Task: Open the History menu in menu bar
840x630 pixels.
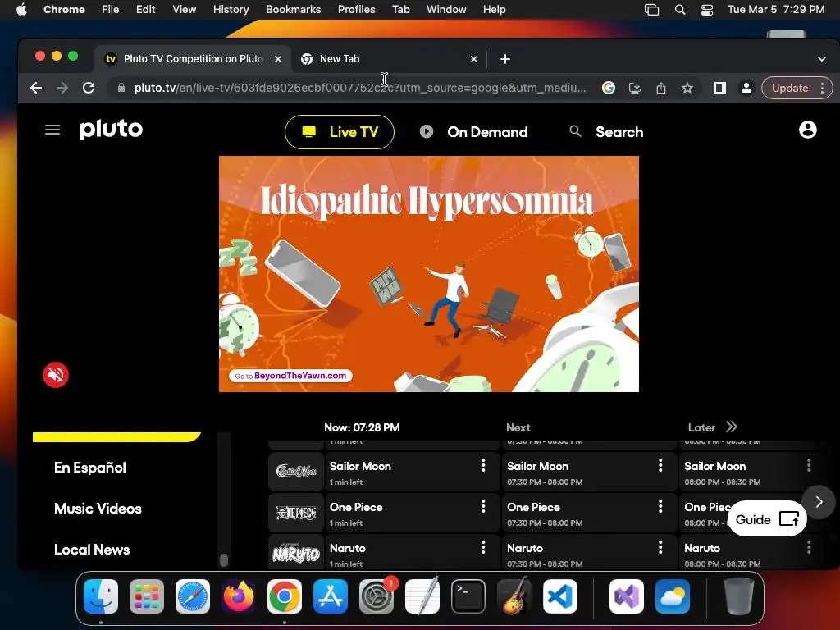Action: (231, 10)
